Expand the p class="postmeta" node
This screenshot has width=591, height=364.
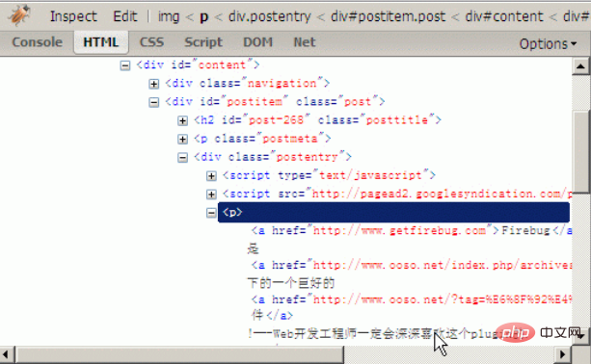[183, 140]
